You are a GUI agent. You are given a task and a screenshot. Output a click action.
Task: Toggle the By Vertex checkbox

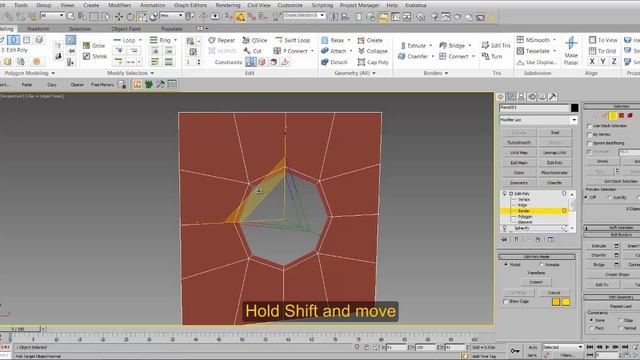pyautogui.click(x=589, y=134)
